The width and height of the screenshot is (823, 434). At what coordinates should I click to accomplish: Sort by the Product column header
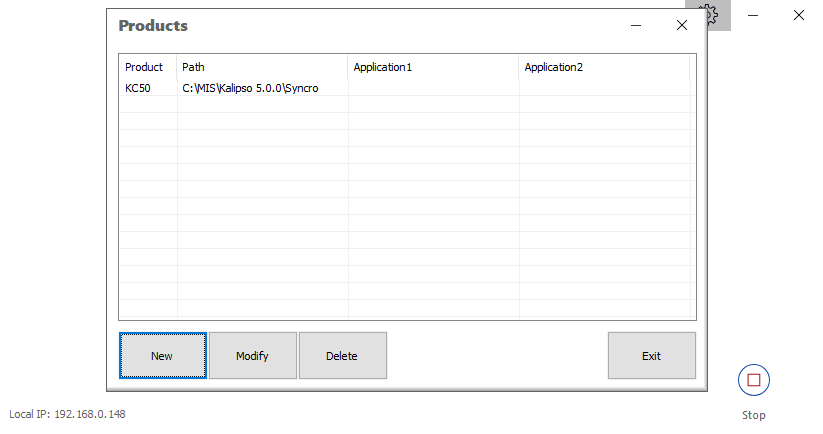point(147,67)
